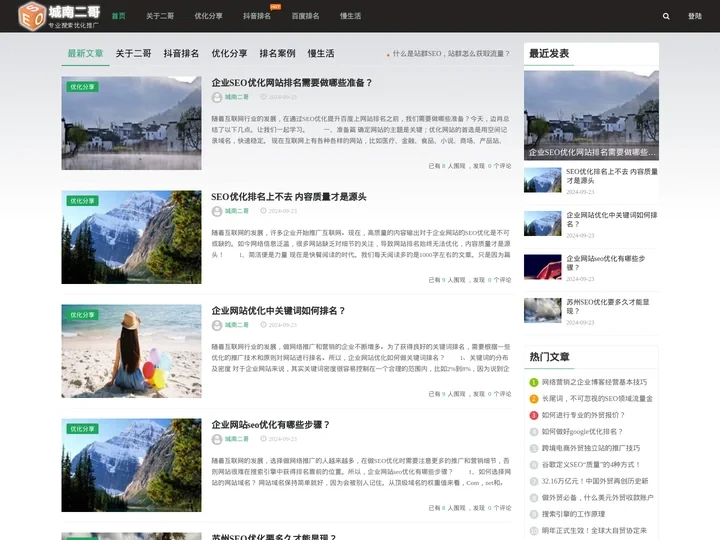Screen dimensions: 720x540
Task: Open hot article 长尾词，不可忽视的SEO领域流量金
Action: pyautogui.click(x=597, y=399)
